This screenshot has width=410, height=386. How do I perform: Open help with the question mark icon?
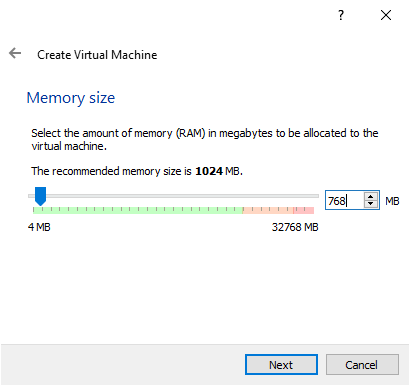coord(341,15)
